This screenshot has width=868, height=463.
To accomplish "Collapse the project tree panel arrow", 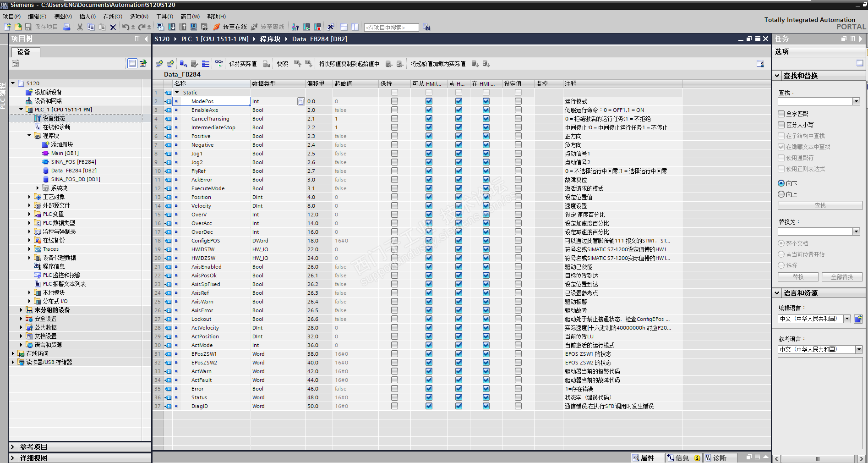I will tap(146, 39).
